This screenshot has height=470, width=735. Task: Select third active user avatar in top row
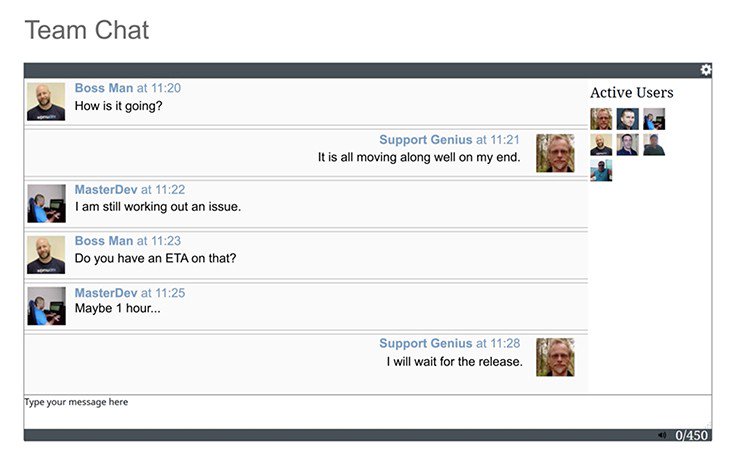point(654,119)
